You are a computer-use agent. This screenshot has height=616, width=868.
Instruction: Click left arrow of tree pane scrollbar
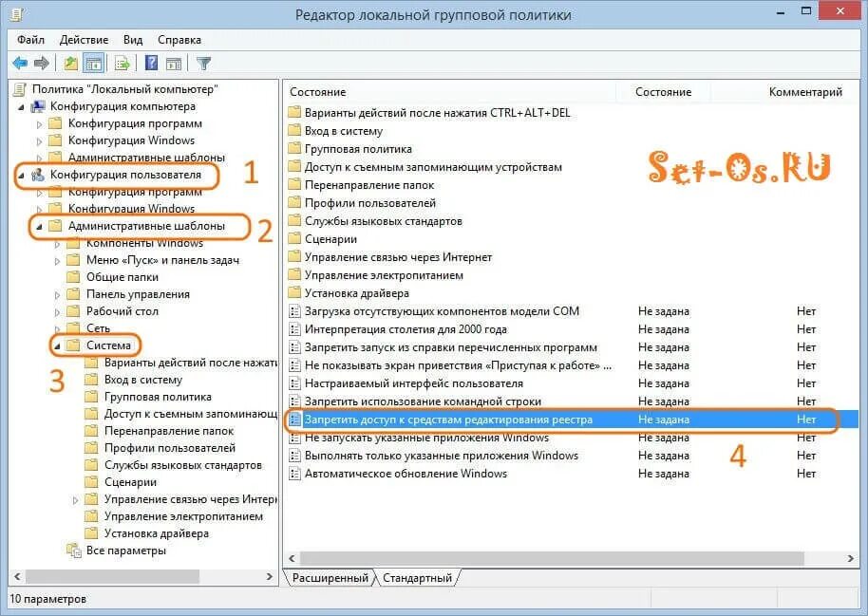click(17, 577)
